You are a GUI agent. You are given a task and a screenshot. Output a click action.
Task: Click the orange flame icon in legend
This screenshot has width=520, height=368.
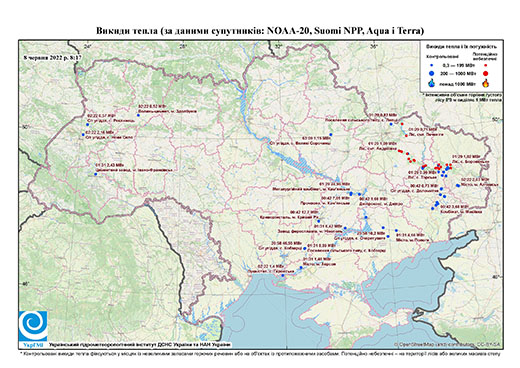[485, 83]
